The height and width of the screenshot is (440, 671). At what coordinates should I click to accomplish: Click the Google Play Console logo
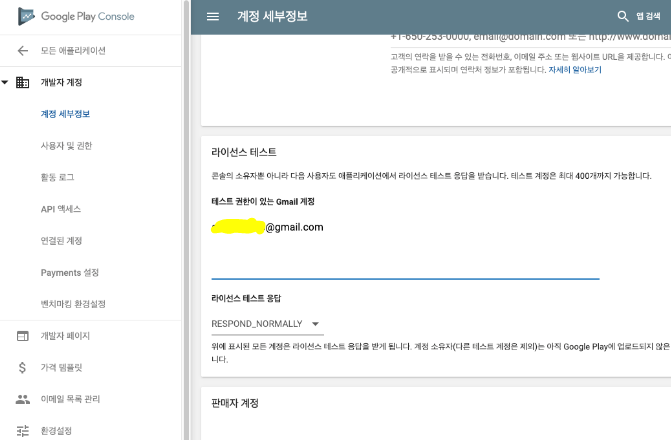click(x=76, y=16)
